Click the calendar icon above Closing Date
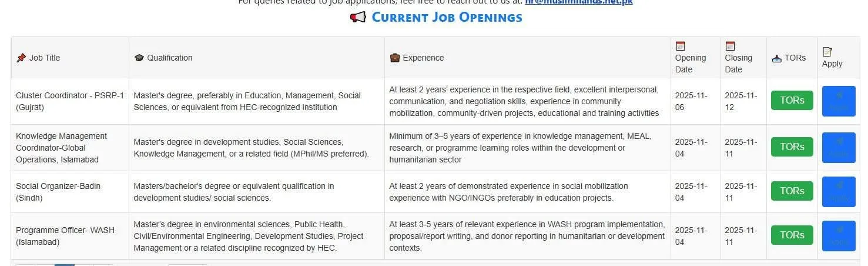This screenshot has width=868, height=266. 730,46
